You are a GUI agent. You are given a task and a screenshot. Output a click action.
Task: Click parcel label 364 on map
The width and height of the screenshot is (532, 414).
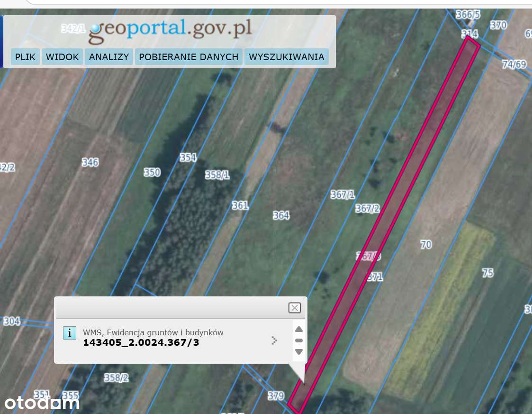(281, 215)
